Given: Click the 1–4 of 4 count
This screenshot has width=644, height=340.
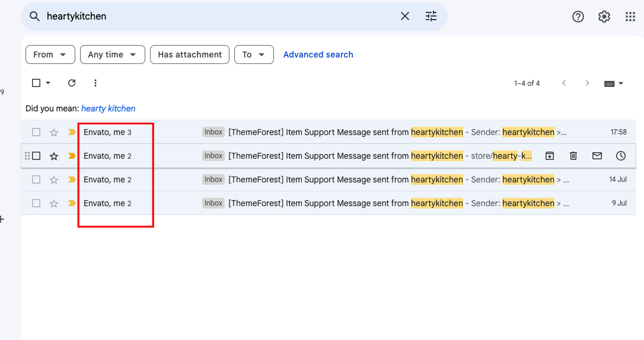Looking at the screenshot, I should [x=527, y=84].
